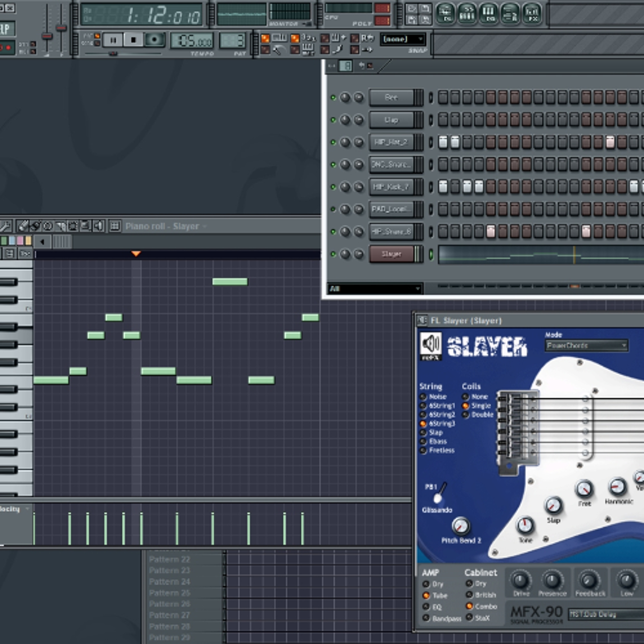Click the HIP_Kick_7 channel button

pyautogui.click(x=392, y=187)
